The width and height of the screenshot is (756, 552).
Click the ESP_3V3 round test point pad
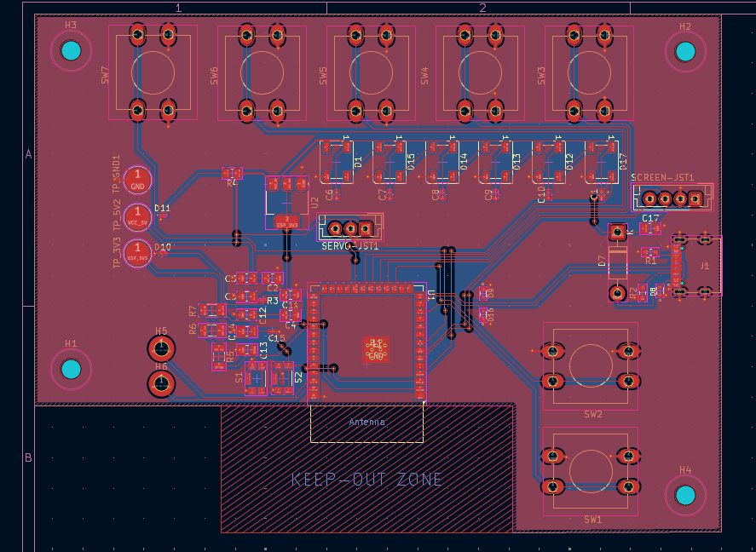138,253
